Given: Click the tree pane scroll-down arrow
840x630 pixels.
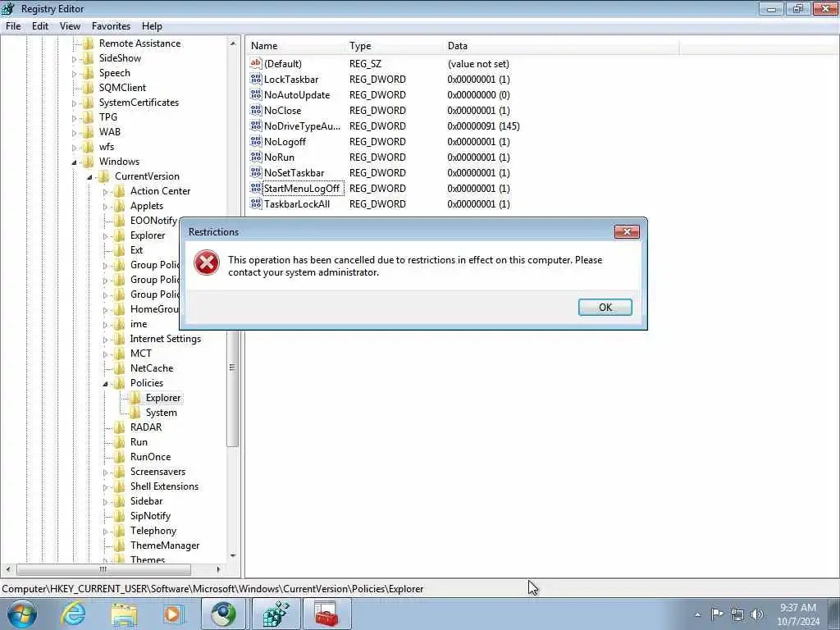Looking at the screenshot, I should click(x=232, y=555).
